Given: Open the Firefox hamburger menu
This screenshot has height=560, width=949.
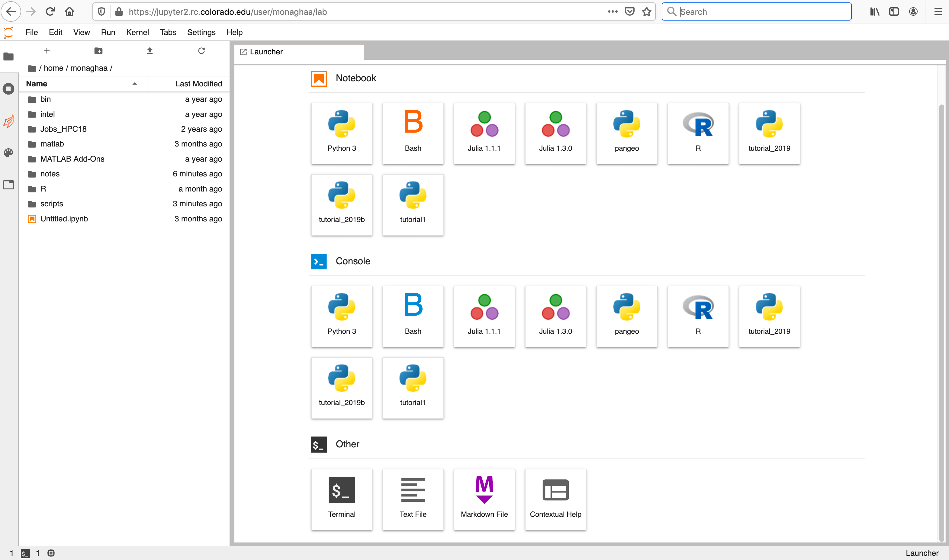Looking at the screenshot, I should 938,11.
